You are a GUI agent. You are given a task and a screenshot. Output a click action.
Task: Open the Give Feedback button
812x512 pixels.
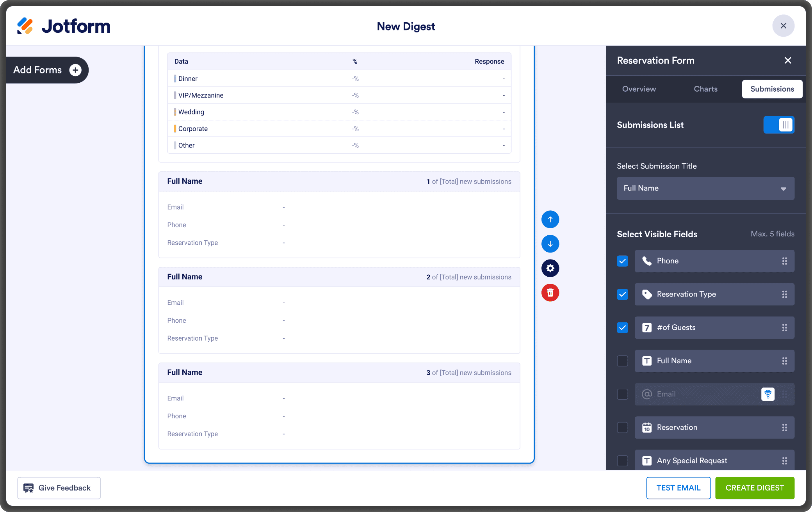pos(59,488)
